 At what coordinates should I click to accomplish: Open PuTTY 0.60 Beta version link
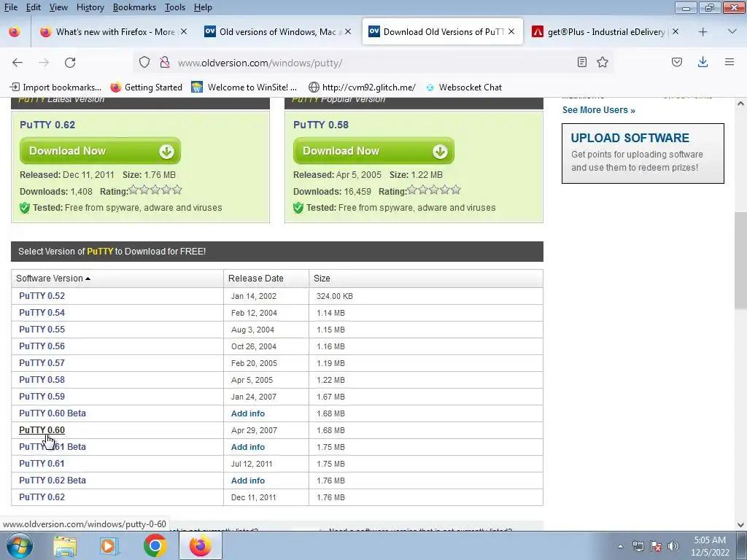(53, 413)
